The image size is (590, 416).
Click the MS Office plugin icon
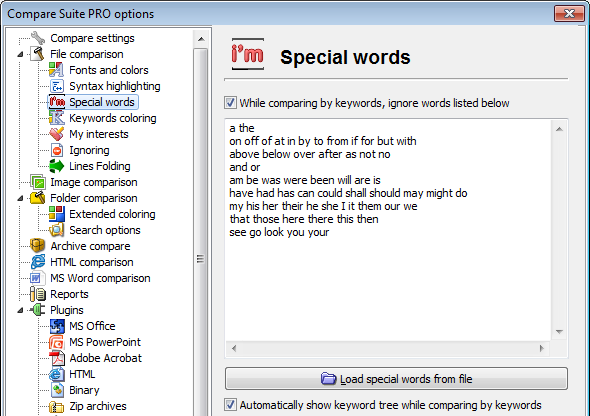[x=56, y=326]
